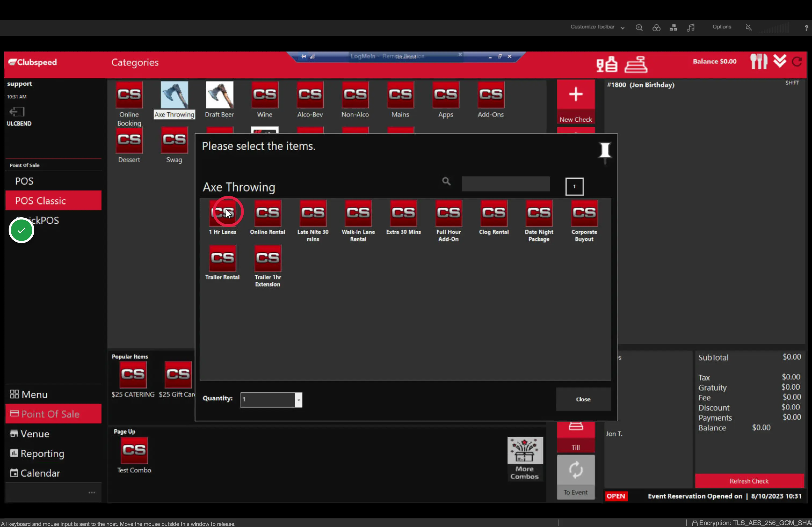
Task: Open the Wine category
Action: pyautogui.click(x=265, y=100)
